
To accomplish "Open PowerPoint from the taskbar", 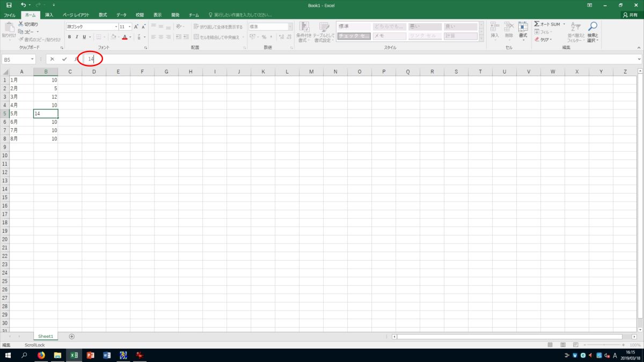I will 90,355.
